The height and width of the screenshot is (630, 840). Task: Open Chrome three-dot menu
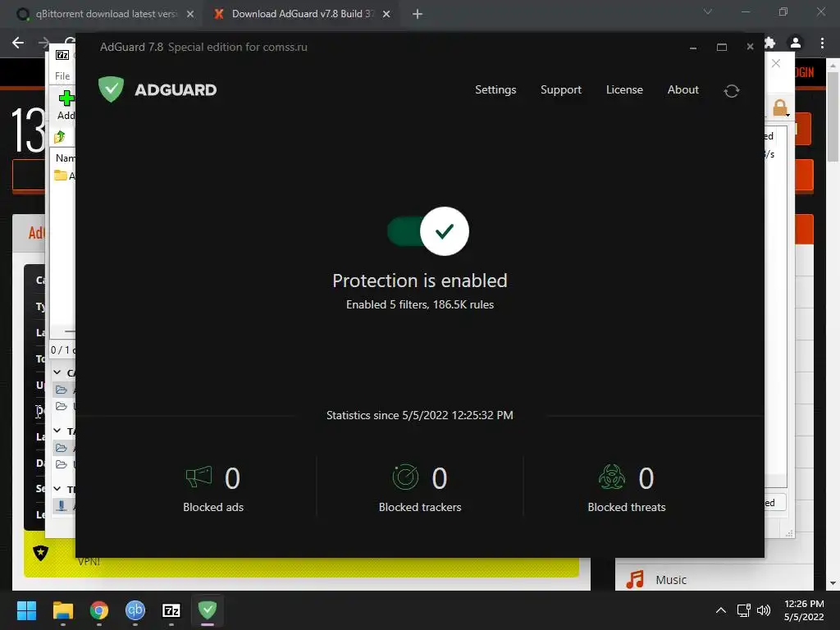pos(822,43)
